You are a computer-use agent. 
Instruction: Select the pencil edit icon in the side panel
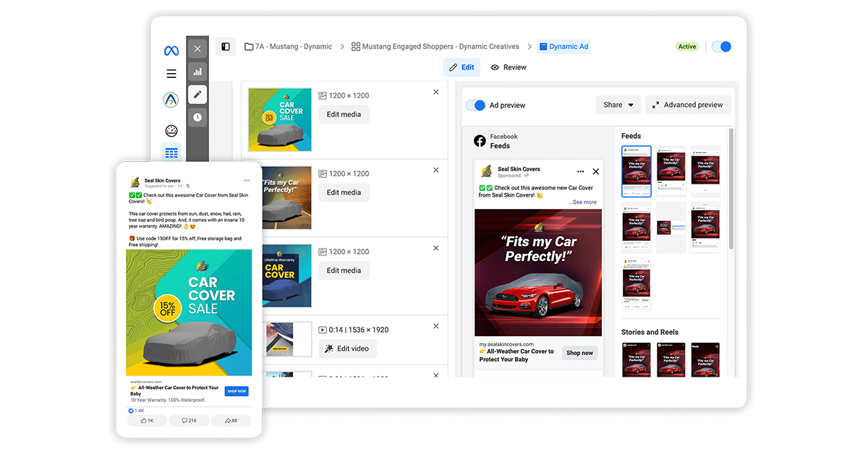(x=197, y=95)
